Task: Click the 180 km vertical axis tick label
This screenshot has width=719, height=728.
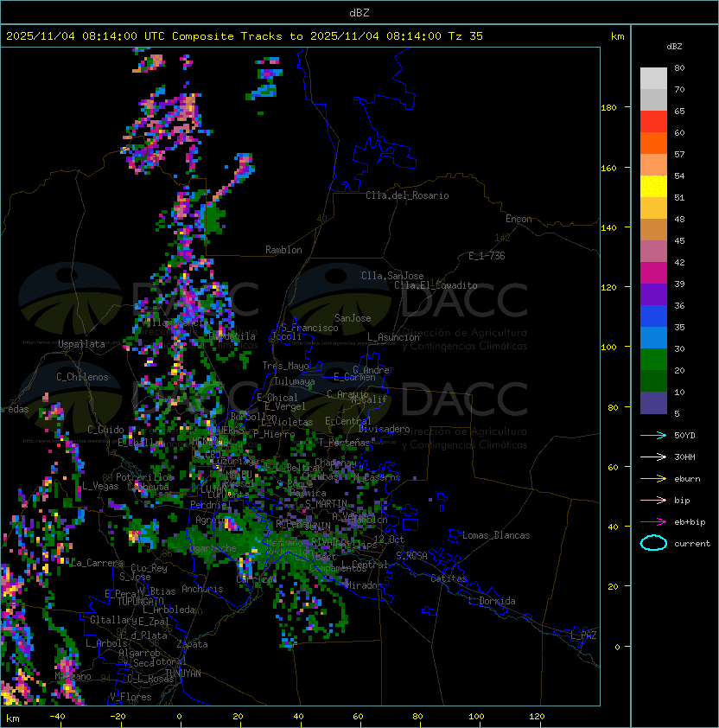Action: [608, 108]
